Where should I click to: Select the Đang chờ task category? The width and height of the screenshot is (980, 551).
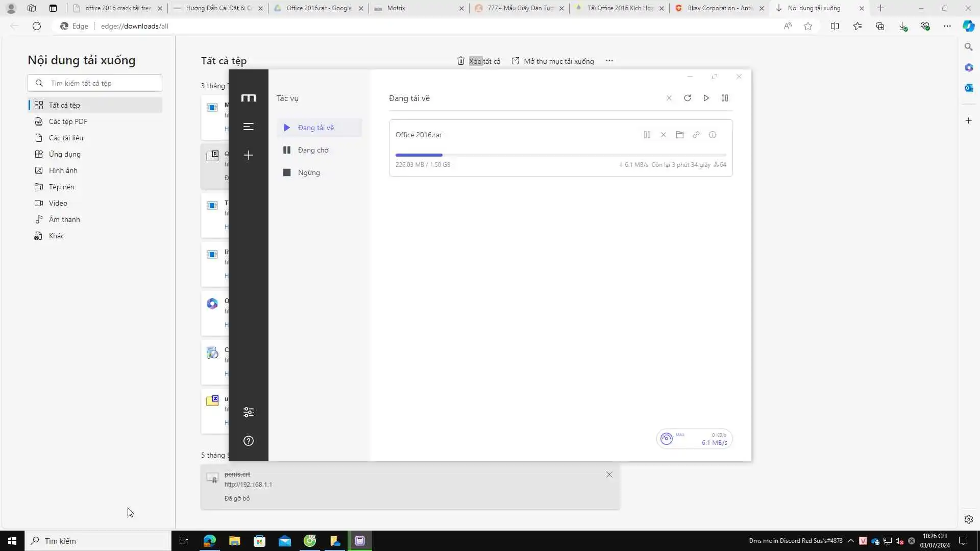coord(313,150)
